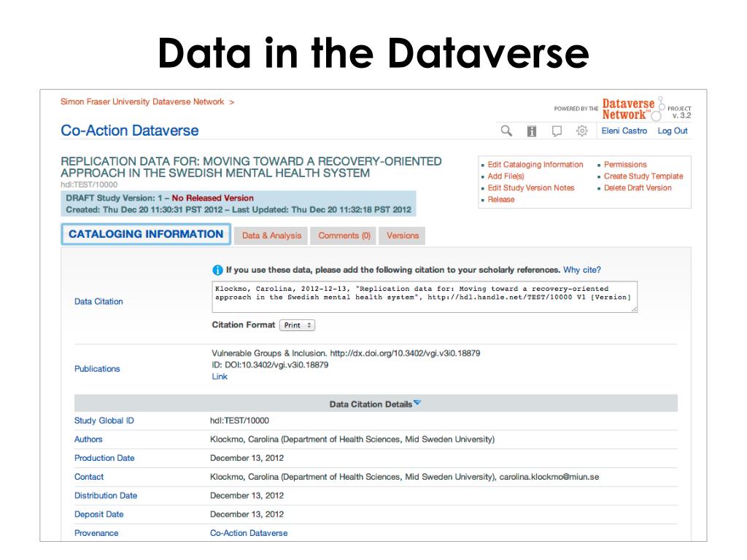Image resolution: width=747 pixels, height=560 pixels.
Task: Click the Eleni Castro account link
Action: (x=624, y=131)
